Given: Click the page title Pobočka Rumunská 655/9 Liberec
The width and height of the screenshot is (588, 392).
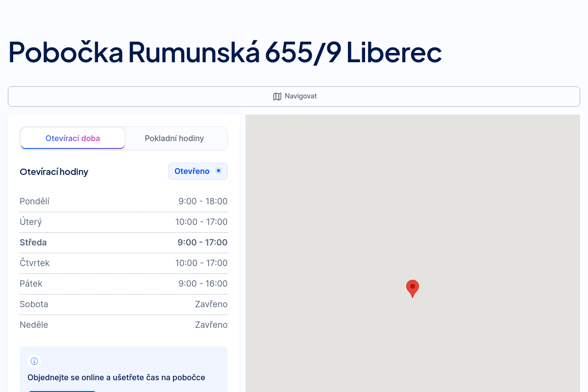Looking at the screenshot, I should tap(225, 52).
